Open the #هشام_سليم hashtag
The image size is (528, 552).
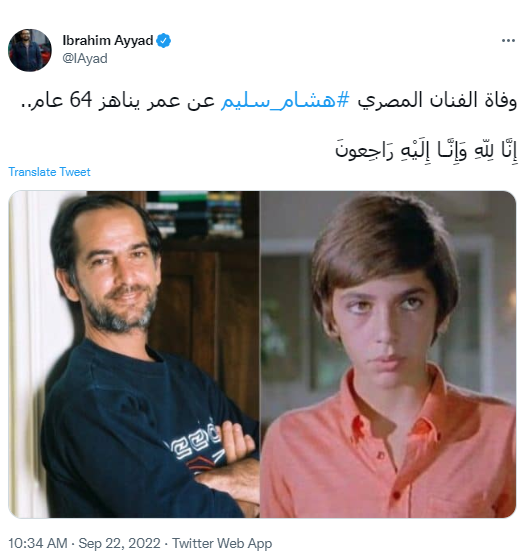click(285, 100)
